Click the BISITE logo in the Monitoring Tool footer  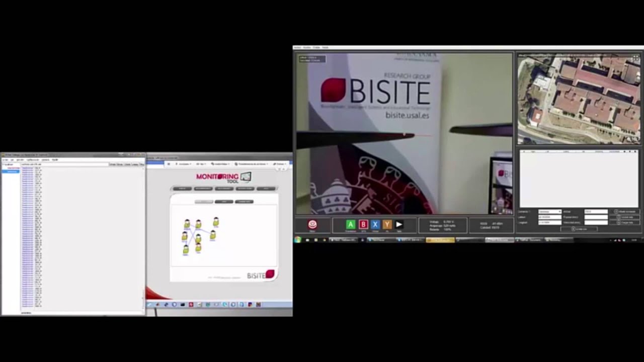[261, 275]
